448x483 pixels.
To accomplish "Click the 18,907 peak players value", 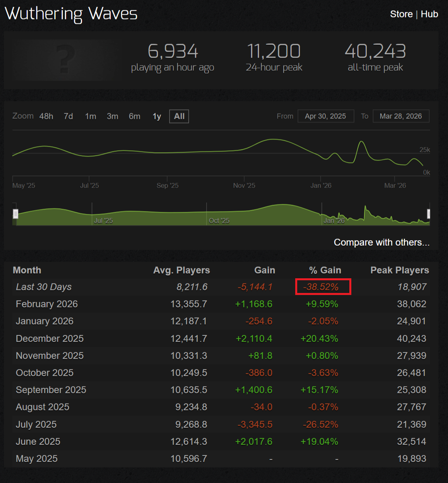I will coord(412,287).
